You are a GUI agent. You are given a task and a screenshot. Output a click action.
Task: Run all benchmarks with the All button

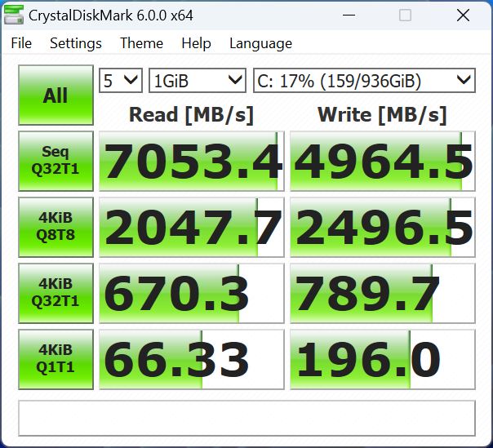pos(56,95)
